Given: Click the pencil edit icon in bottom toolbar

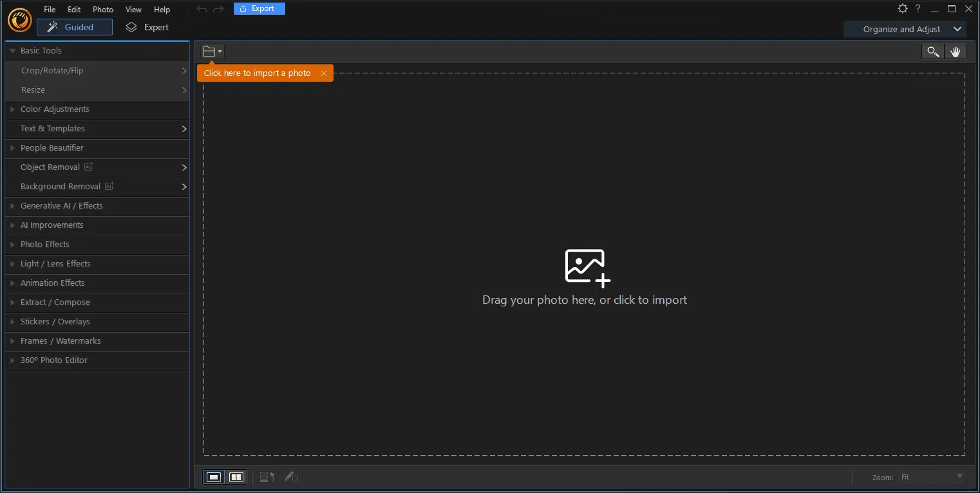Looking at the screenshot, I should (291, 477).
